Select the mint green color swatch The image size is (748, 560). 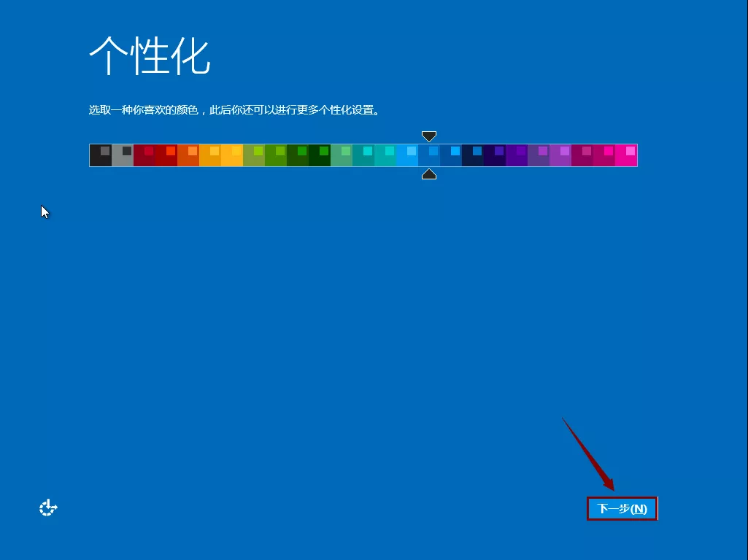(342, 155)
